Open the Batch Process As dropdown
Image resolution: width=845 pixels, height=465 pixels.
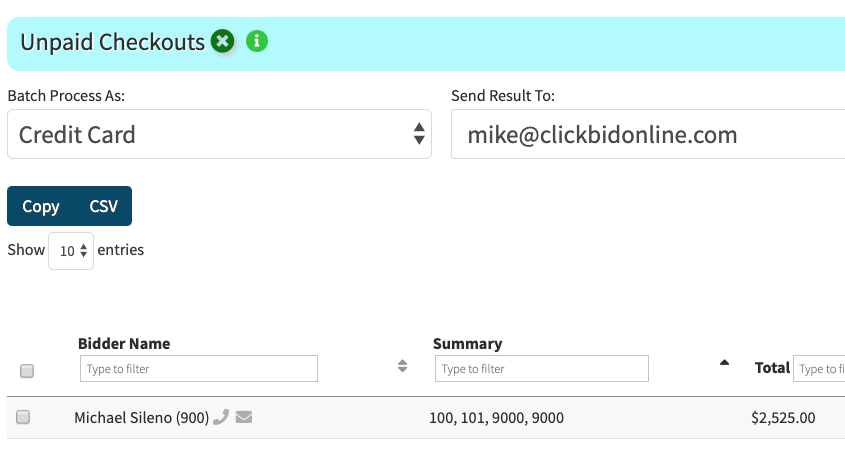219,134
